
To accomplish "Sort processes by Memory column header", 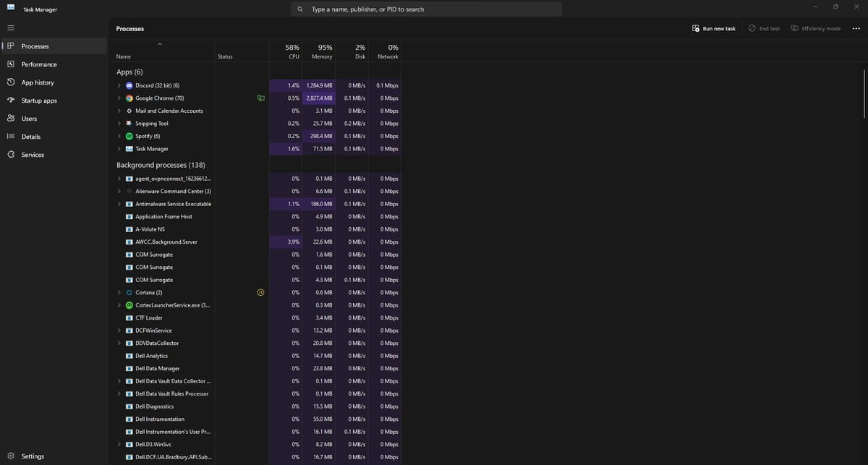I will (x=321, y=51).
